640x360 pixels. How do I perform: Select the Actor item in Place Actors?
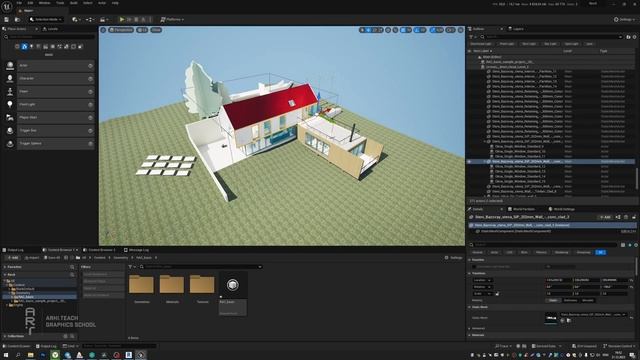[x=56, y=65]
